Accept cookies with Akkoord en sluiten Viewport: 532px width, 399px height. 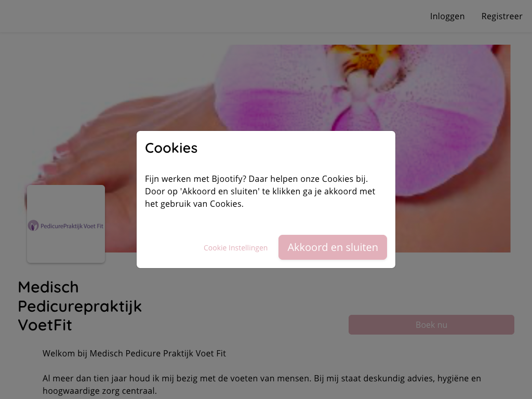coord(332,247)
